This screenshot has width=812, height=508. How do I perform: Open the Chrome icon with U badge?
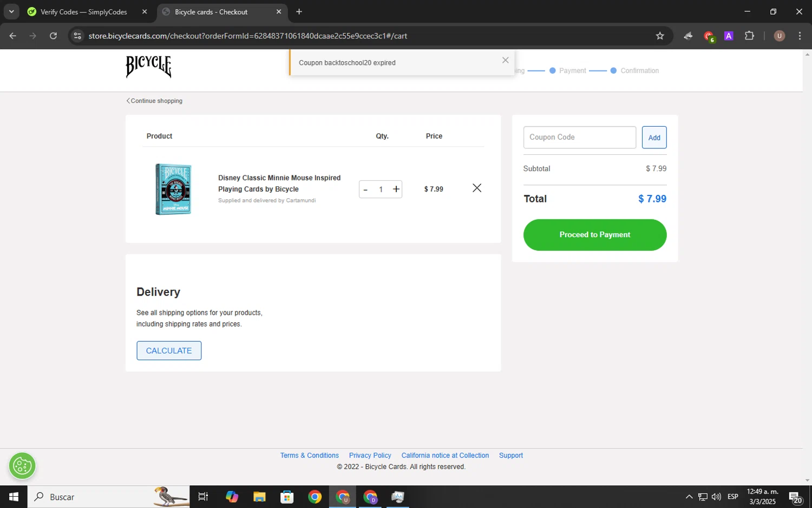pos(343,497)
